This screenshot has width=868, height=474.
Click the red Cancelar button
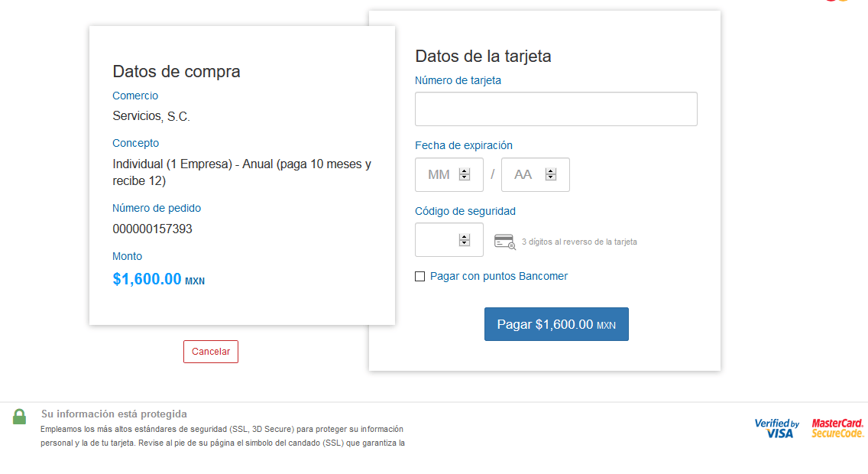[x=211, y=352]
